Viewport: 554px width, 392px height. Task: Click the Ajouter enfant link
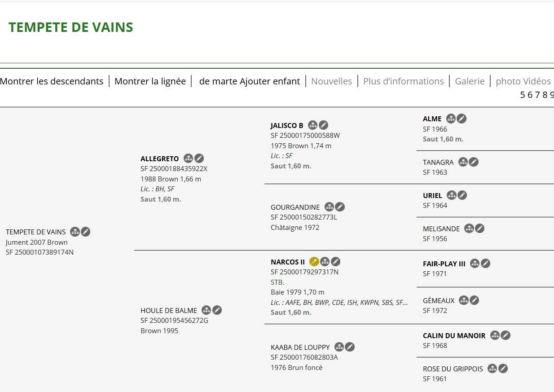[270, 81]
